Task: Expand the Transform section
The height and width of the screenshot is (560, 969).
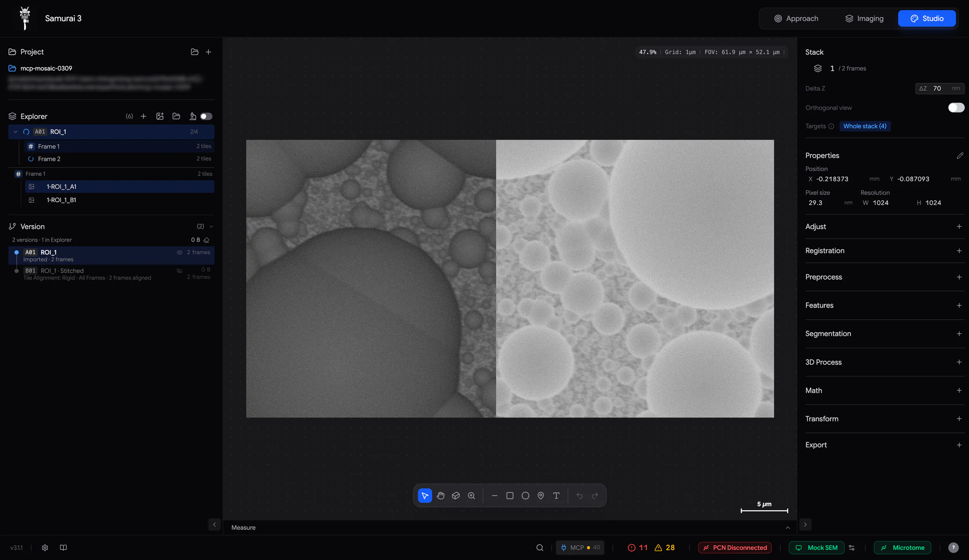Action: click(x=959, y=419)
